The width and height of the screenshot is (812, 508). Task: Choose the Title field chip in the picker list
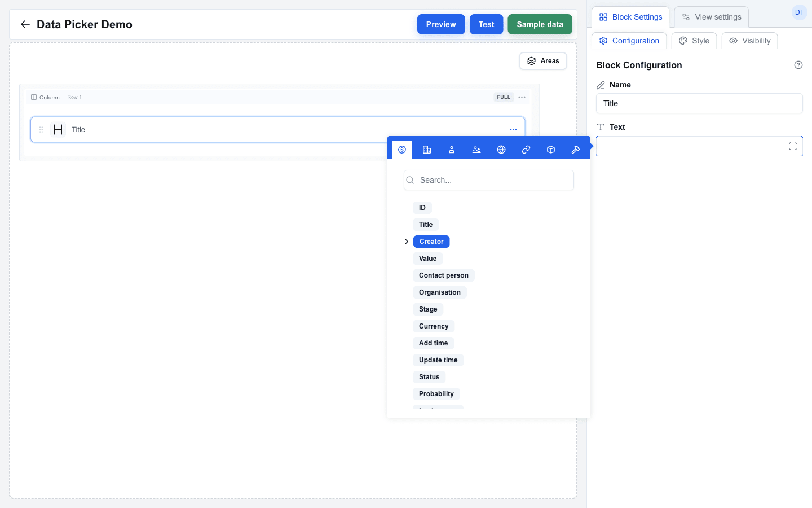click(426, 225)
